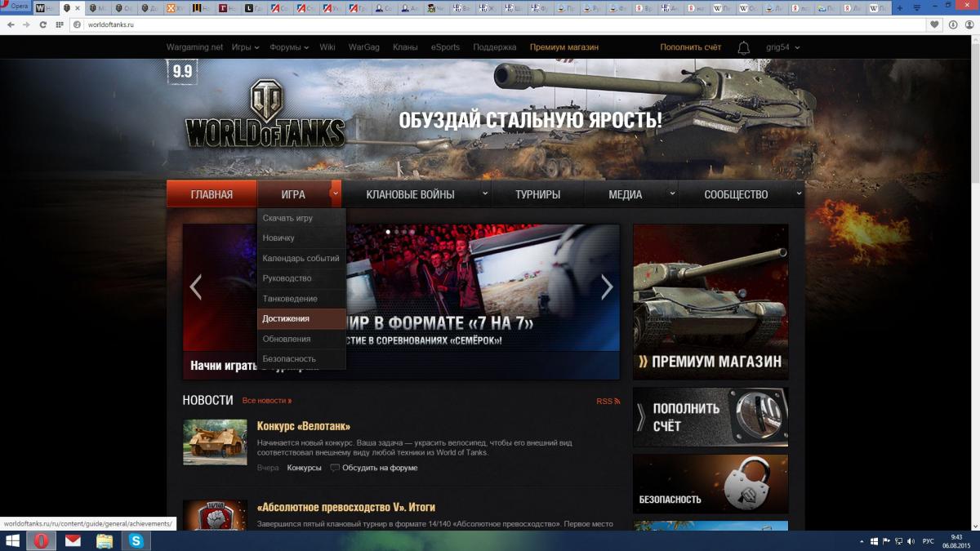The width and height of the screenshot is (980, 551).
Task: Open the notifications bell icon
Action: pos(743,48)
